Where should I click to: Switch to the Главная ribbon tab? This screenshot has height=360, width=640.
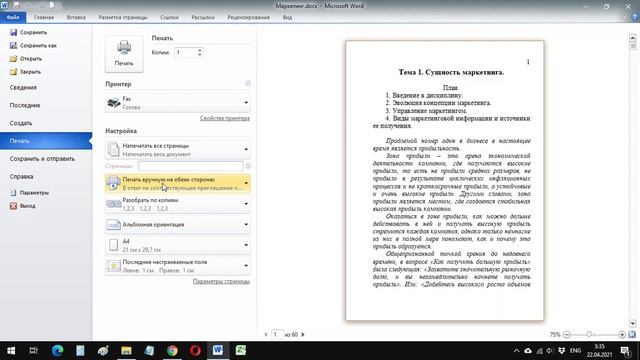44,17
